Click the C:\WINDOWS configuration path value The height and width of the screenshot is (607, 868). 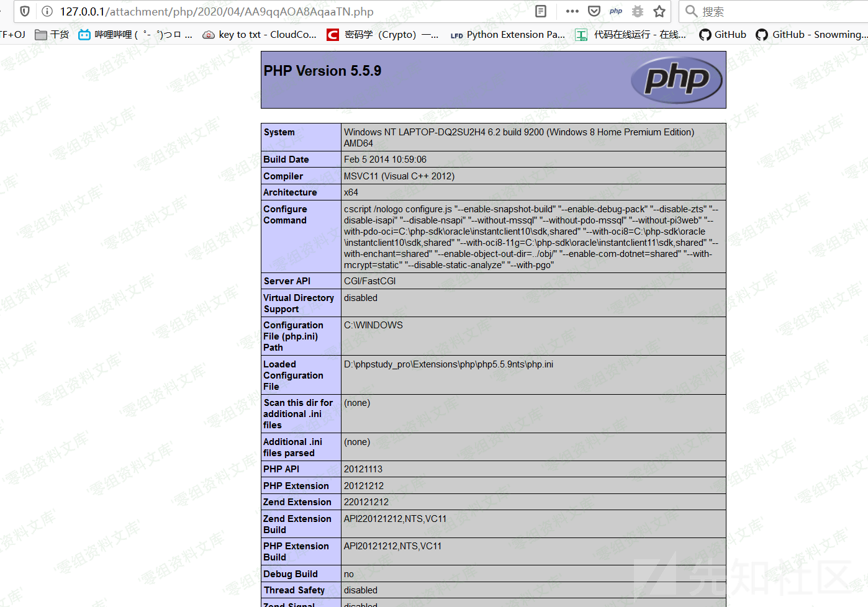click(373, 325)
